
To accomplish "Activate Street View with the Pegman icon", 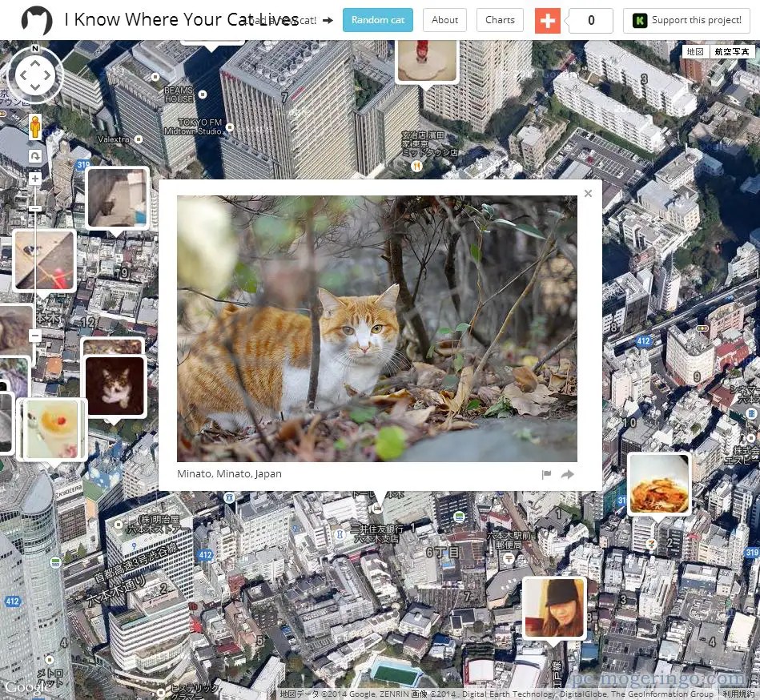I will click(x=35, y=127).
